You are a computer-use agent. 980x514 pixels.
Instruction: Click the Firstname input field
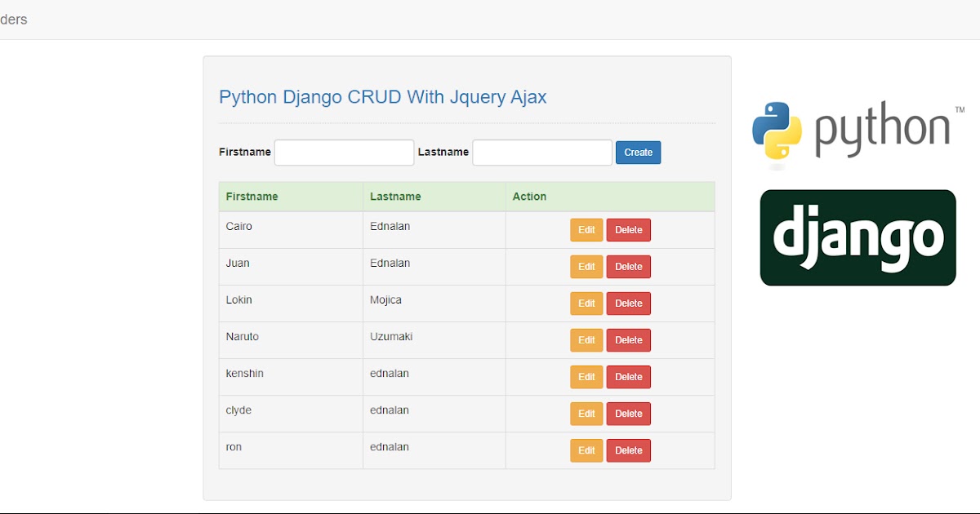pos(343,152)
